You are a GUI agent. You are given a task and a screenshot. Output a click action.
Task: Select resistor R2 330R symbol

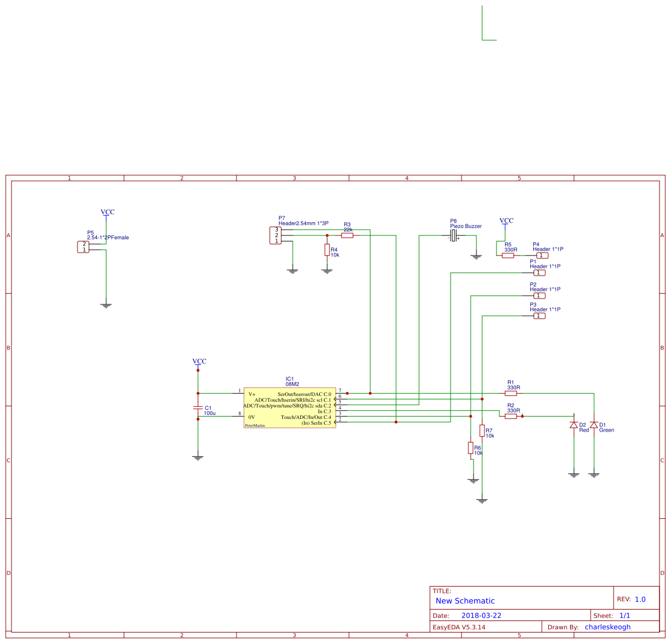pyautogui.click(x=511, y=416)
